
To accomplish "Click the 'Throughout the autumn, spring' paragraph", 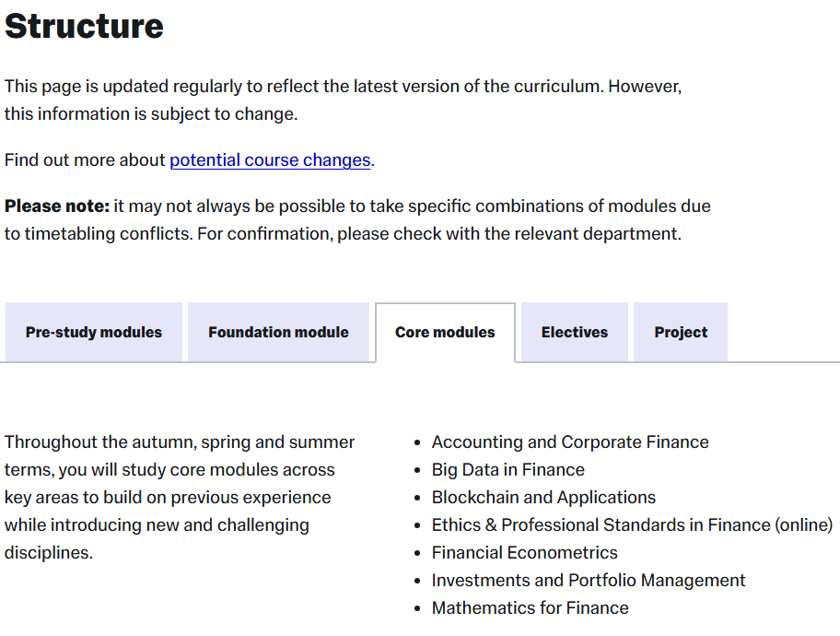I will point(179,498).
